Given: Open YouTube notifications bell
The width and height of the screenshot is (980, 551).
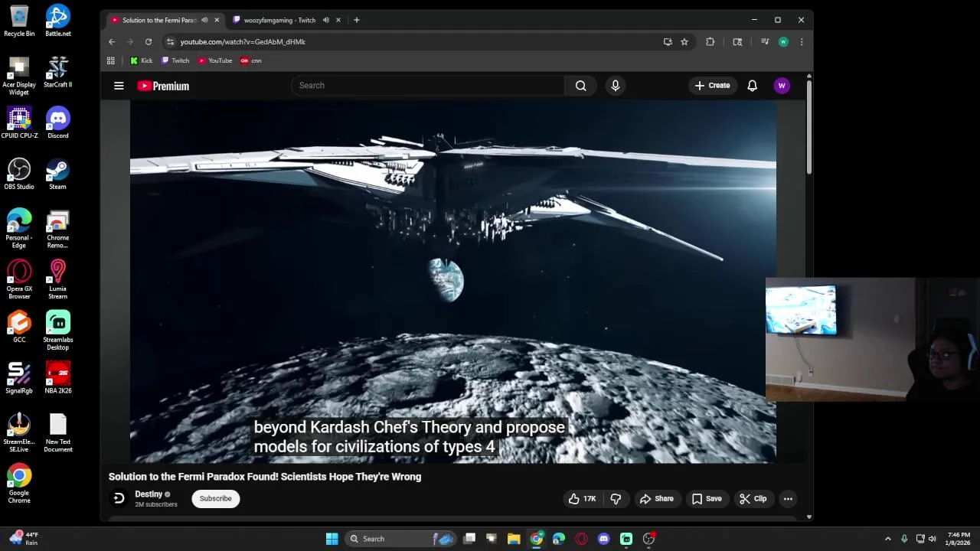Looking at the screenshot, I should click(x=752, y=86).
